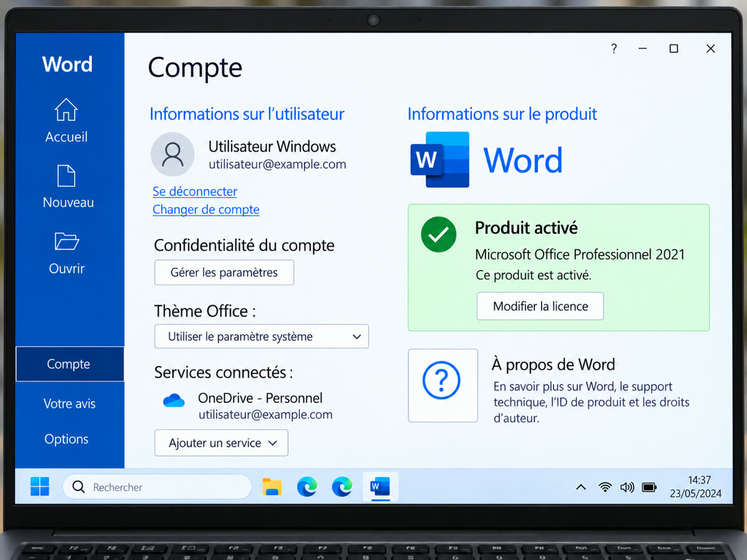Click the Ce produit est activé text
Screen dimensions: 747x560
pyautogui.click(x=533, y=275)
